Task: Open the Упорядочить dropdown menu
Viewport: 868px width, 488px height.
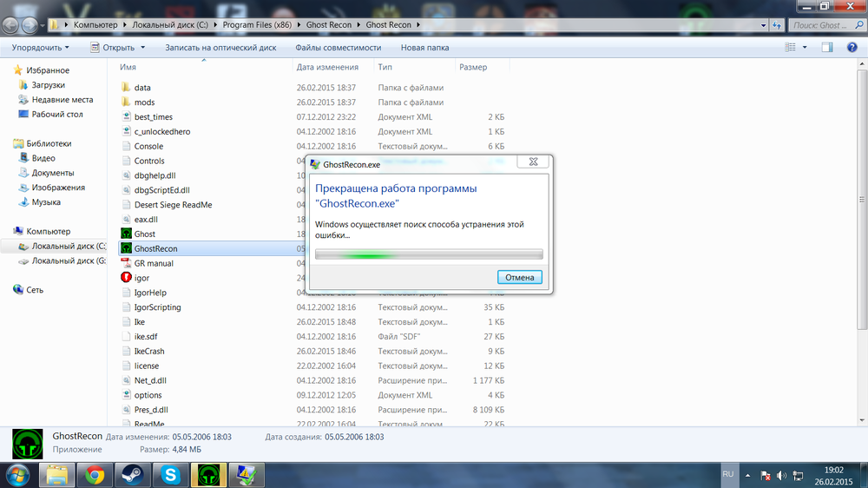Action: click(41, 48)
